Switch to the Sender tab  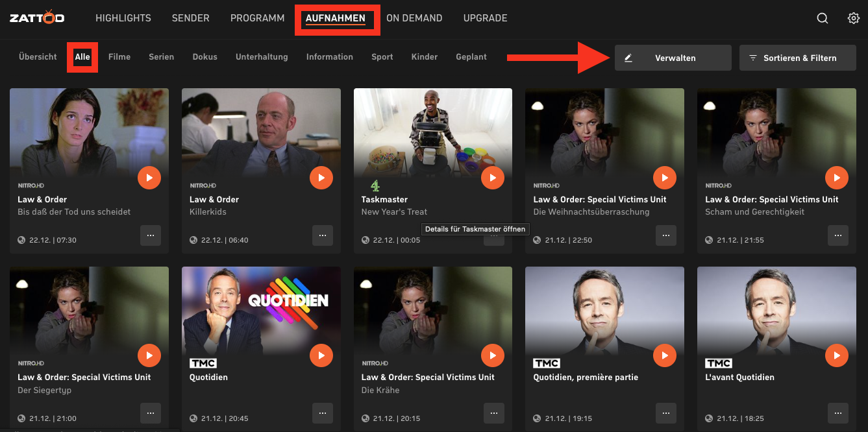pyautogui.click(x=191, y=18)
